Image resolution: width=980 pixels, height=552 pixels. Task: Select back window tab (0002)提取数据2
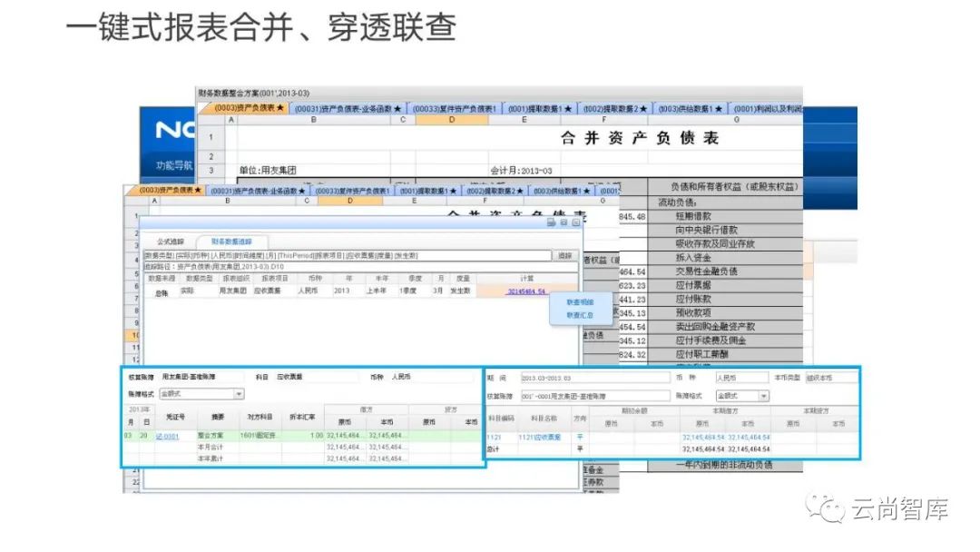[614, 109]
